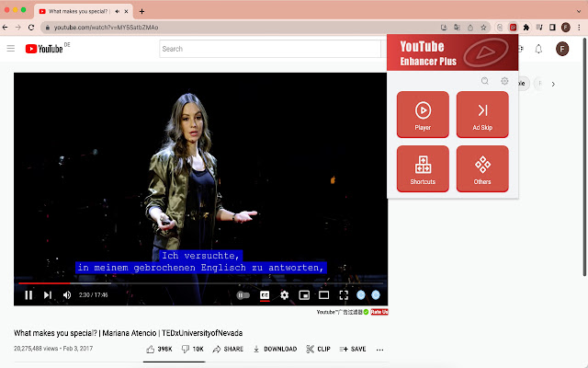This screenshot has width=588, height=368.
Task: Open the Others tile
Action: [482, 169]
